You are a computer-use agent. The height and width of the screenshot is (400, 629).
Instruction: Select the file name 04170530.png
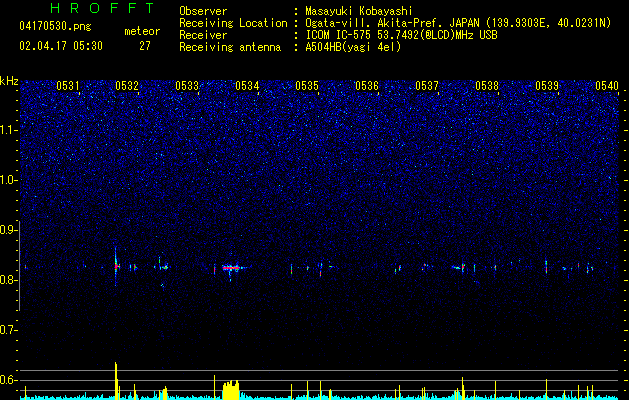click(55, 27)
